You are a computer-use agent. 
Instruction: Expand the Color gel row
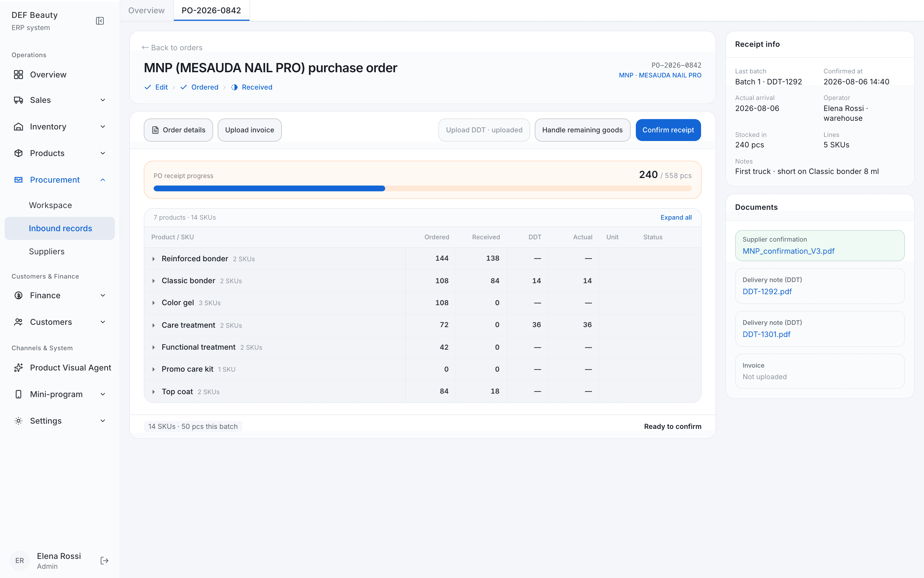(154, 303)
